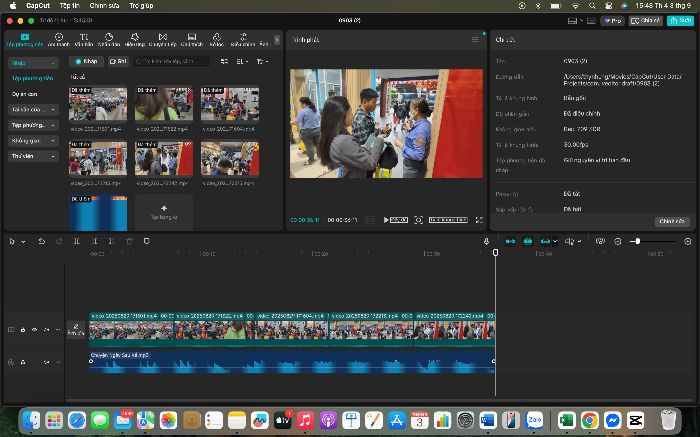Click the timeline zoom slider
Viewport: 700px width, 437px height.
coord(655,241)
